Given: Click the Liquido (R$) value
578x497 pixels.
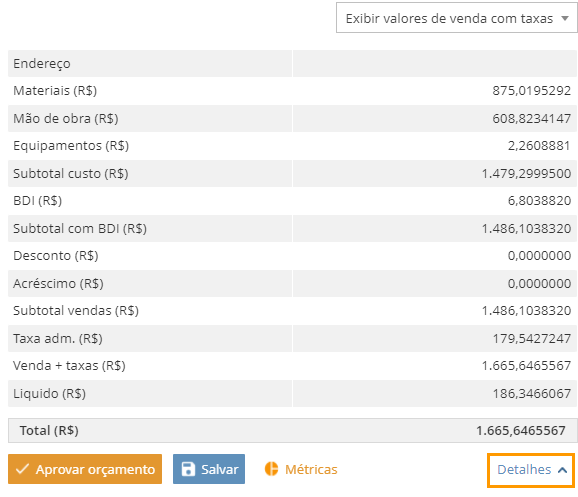Looking at the screenshot, I should [532, 394].
